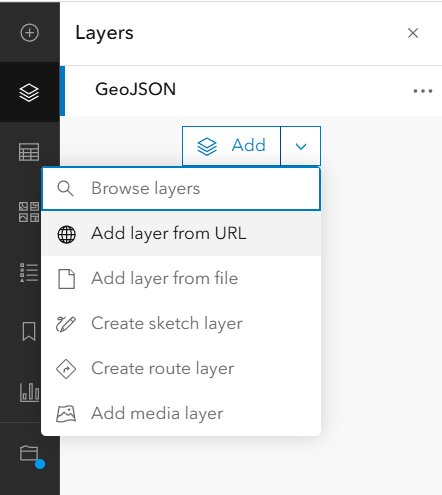Open the Save and open folder icon
The image size is (442, 495).
click(x=29, y=453)
